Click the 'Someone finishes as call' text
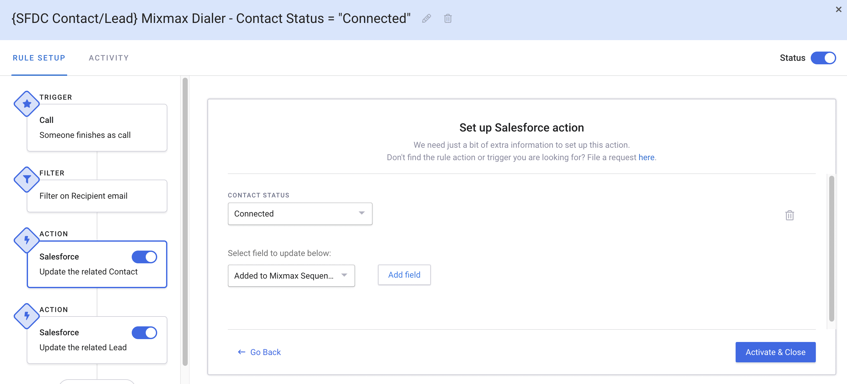The height and width of the screenshot is (384, 847). click(x=85, y=135)
